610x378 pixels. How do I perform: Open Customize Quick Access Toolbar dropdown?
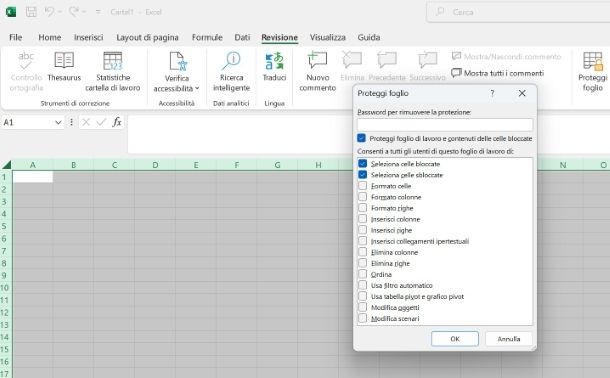[98, 12]
